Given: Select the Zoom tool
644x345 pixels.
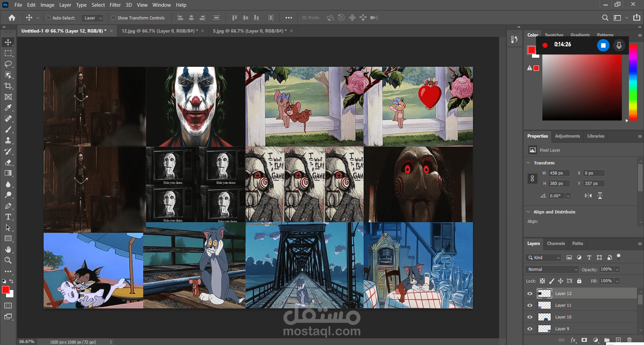Looking at the screenshot, I should coord(8,260).
